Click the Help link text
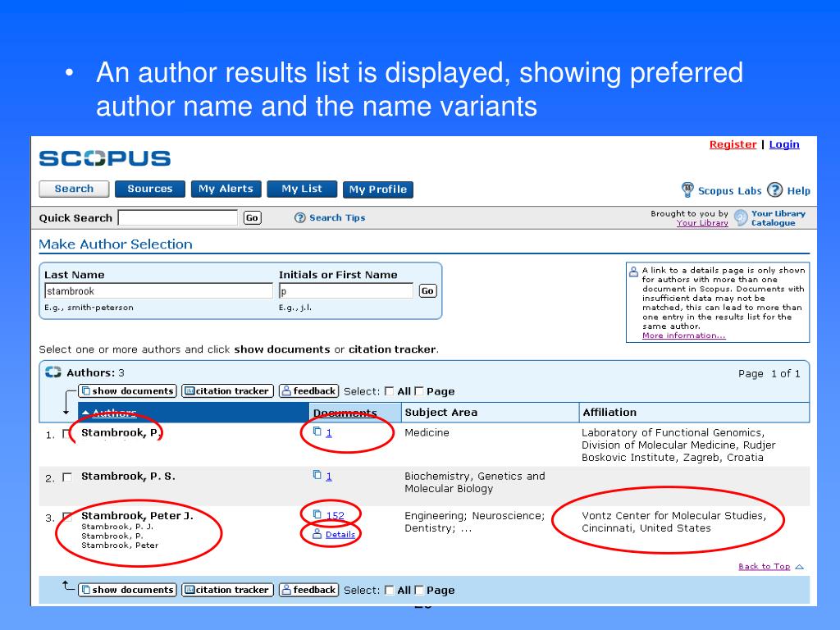 (x=798, y=190)
